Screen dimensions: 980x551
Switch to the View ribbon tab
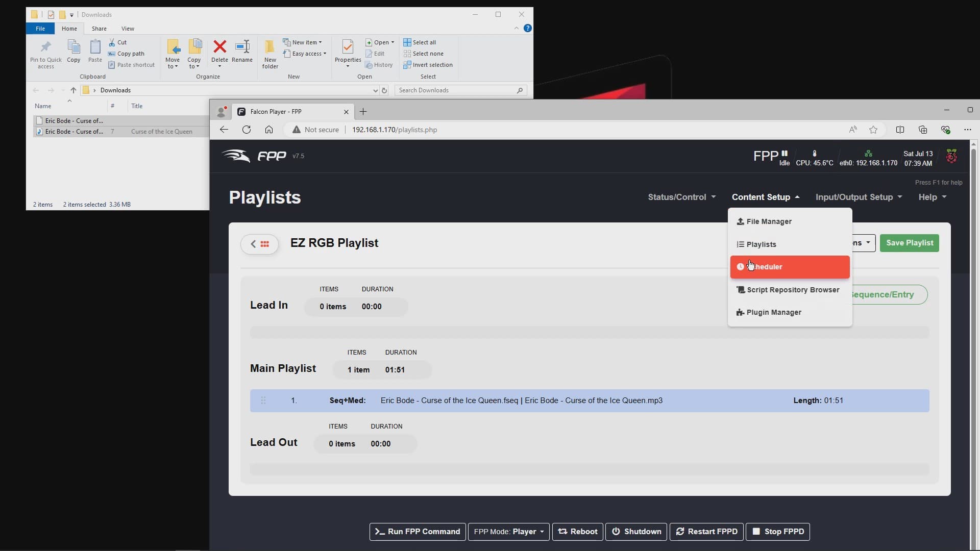pyautogui.click(x=128, y=29)
